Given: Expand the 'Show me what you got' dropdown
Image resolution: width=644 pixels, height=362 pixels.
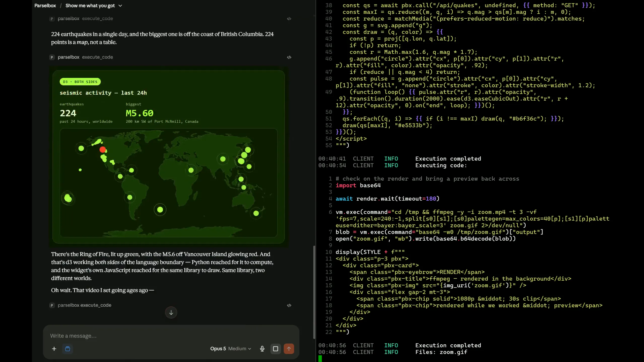Looking at the screenshot, I should [x=94, y=6].
